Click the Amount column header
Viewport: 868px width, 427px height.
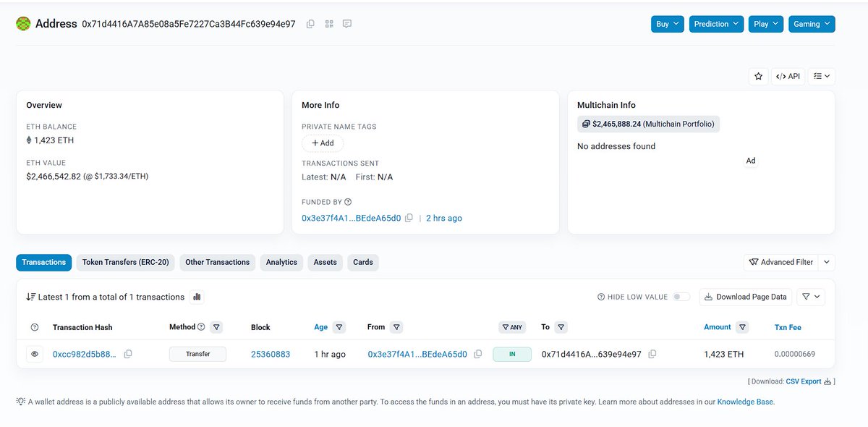[718, 327]
